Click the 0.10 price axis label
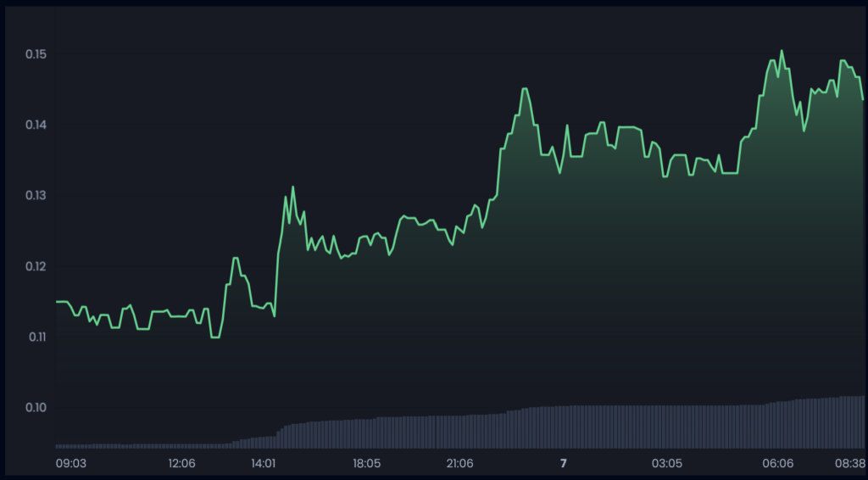 36,407
